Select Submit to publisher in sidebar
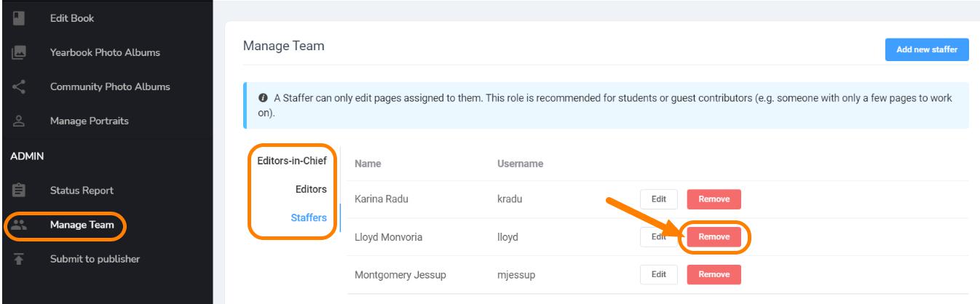Viewport: 980px width, 304px height. pos(95,259)
